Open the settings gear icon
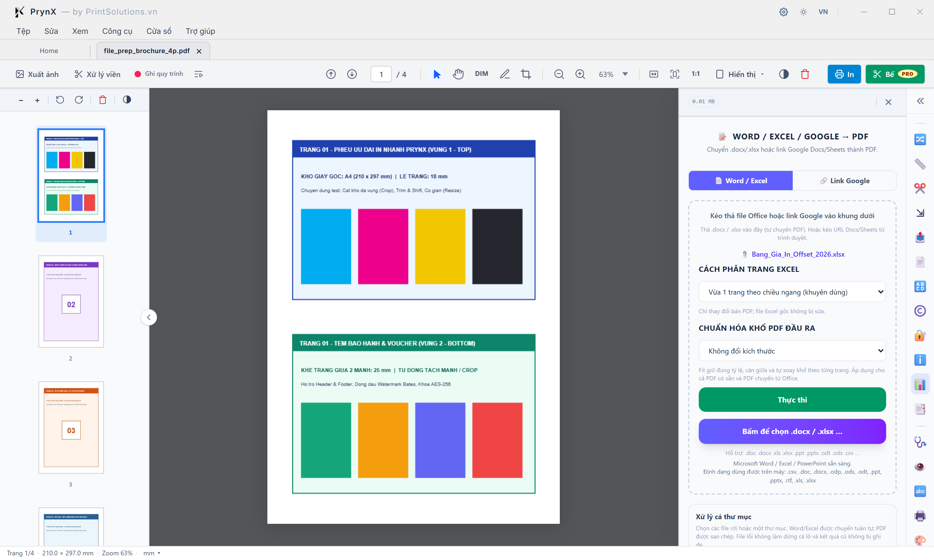 pyautogui.click(x=783, y=12)
